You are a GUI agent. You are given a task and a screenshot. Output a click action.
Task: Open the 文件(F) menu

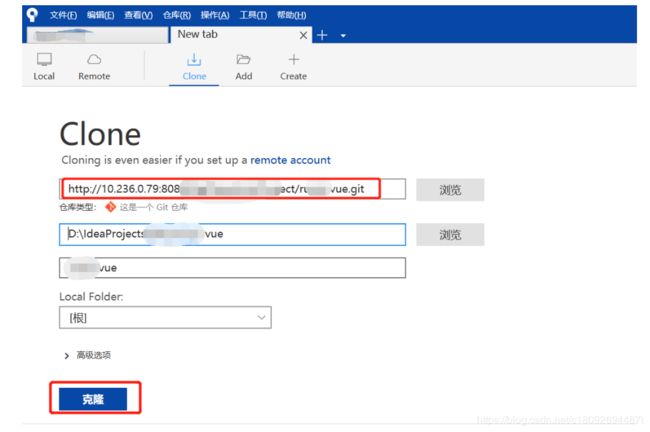coord(63,15)
